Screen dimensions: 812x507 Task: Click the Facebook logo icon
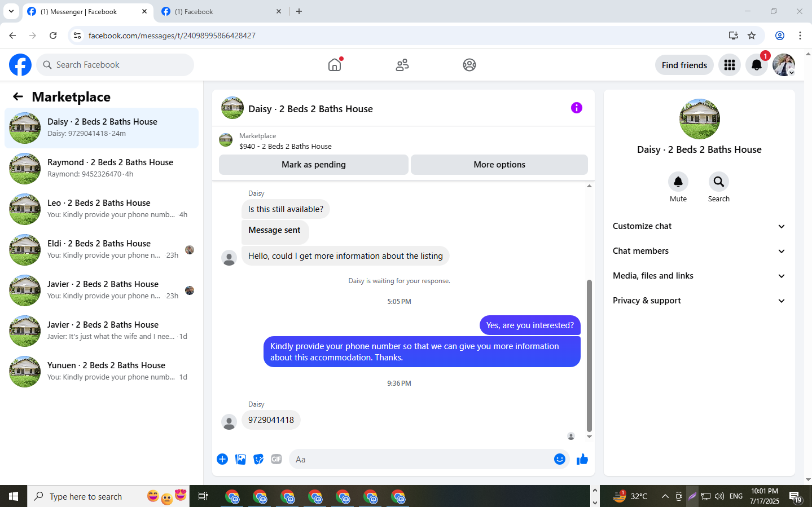20,65
